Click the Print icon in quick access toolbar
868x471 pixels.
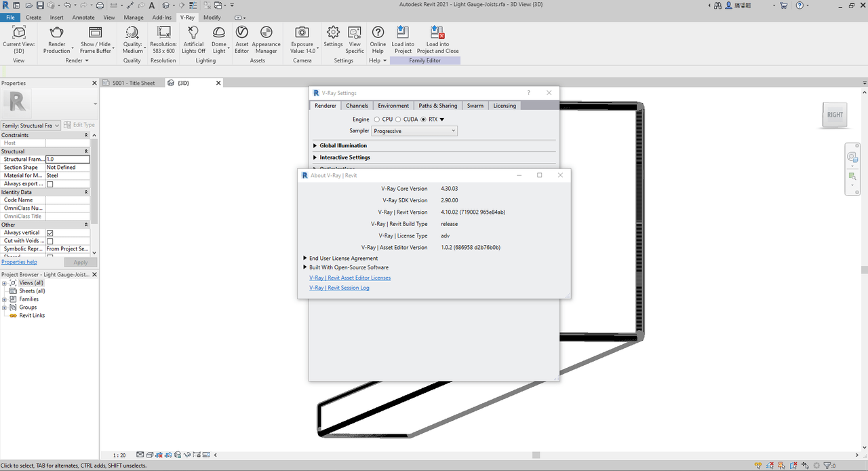click(x=100, y=5)
